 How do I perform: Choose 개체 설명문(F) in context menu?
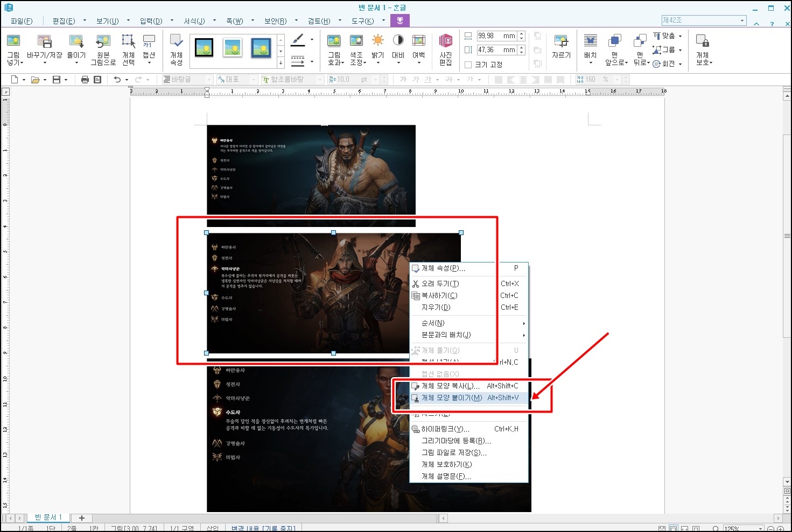[x=468, y=477]
